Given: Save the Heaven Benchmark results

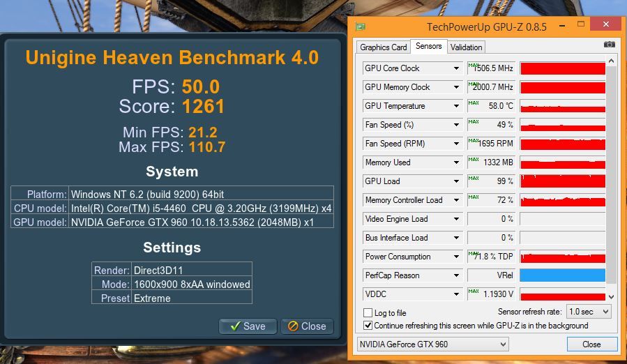Looking at the screenshot, I should click(x=248, y=326).
